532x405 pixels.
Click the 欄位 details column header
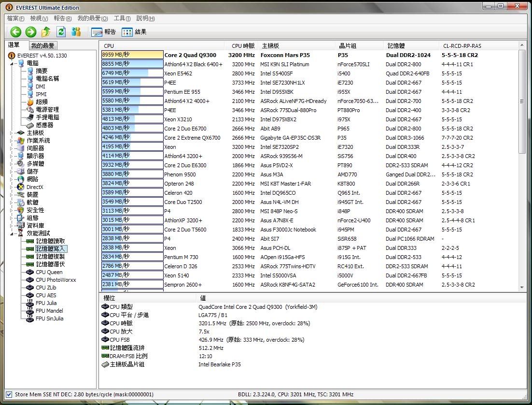click(x=148, y=298)
